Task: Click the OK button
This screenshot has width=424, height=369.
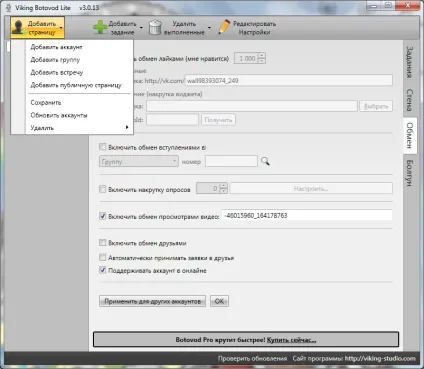Action: click(x=219, y=301)
